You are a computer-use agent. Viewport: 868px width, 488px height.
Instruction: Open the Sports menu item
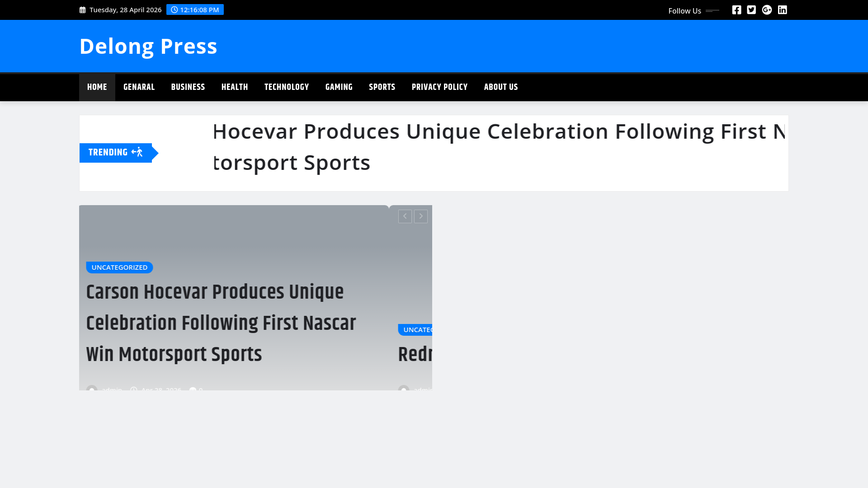(x=382, y=87)
